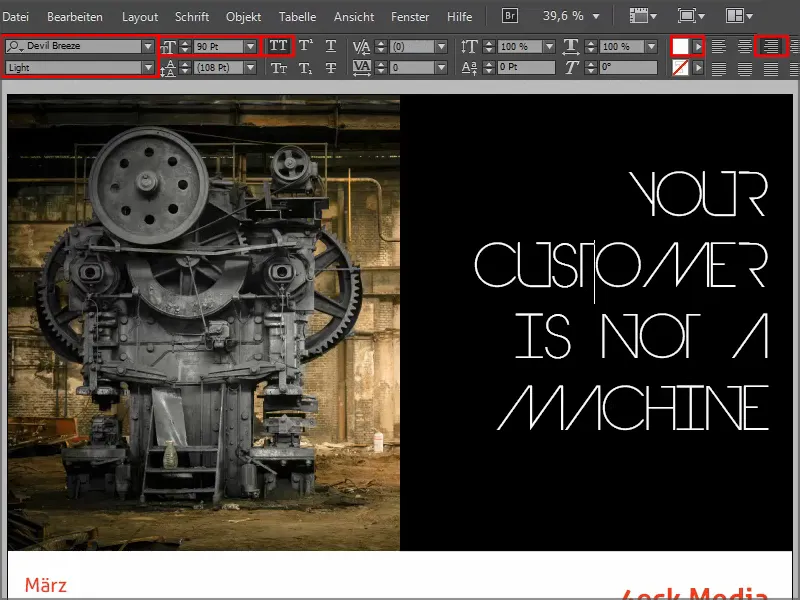Open the Bearbeiten menu
The image size is (800, 600).
point(74,16)
